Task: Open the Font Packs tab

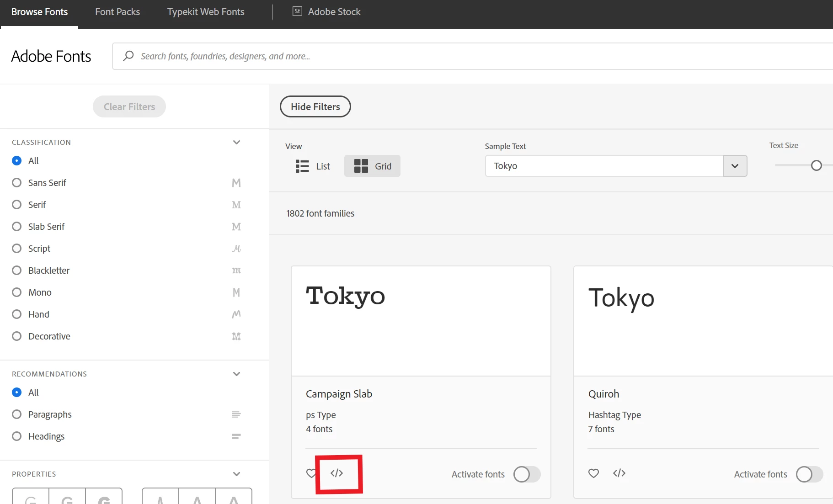Action: [x=117, y=12]
